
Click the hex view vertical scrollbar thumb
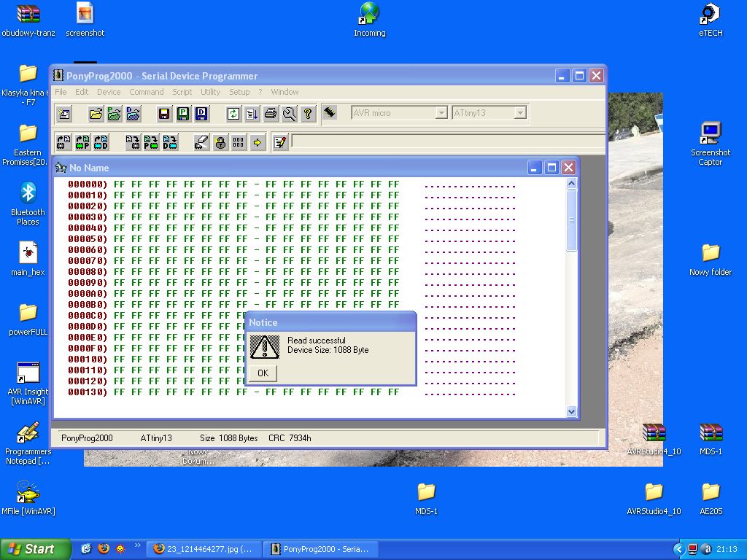[572, 220]
